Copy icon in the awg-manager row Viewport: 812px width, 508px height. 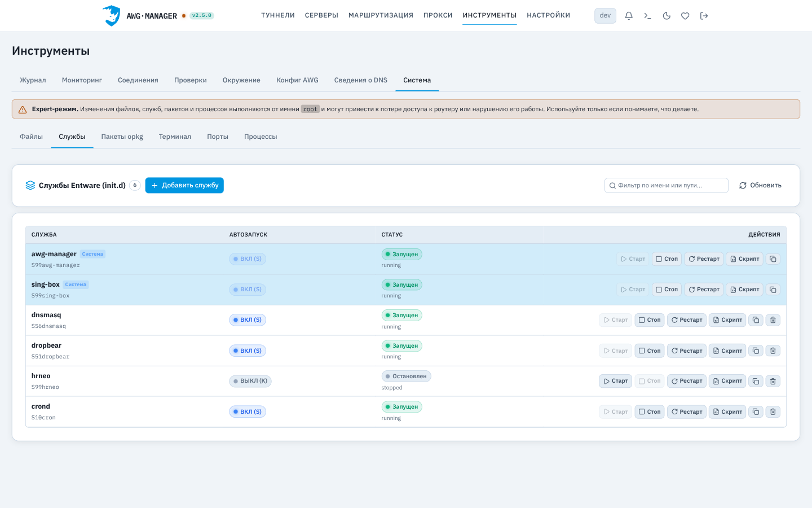773,259
